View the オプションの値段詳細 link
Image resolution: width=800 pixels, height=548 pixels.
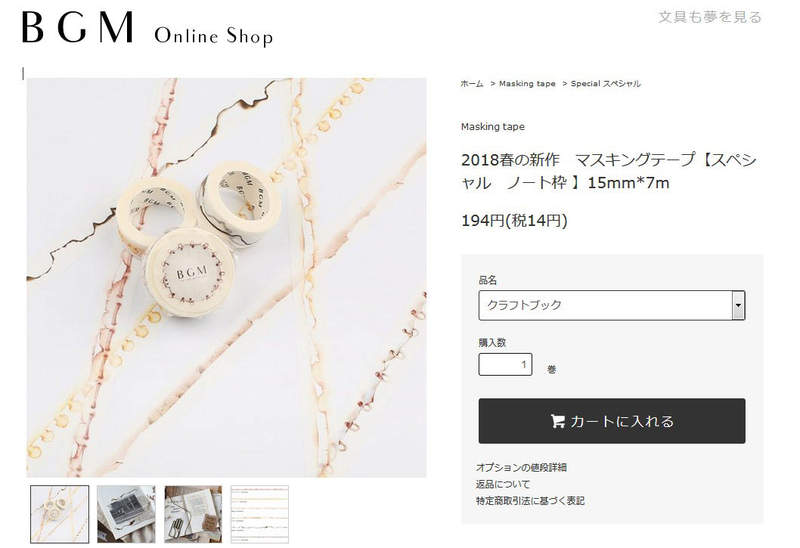click(521, 467)
